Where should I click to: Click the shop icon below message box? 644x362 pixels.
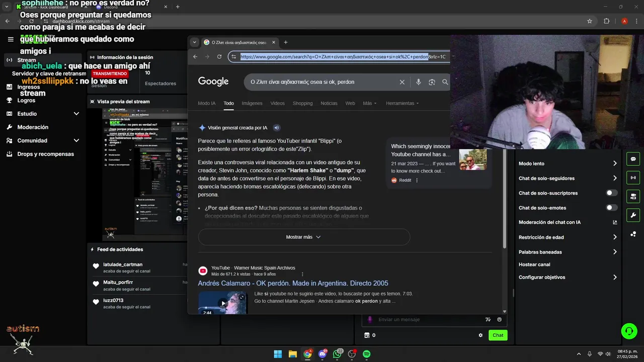[367, 335]
